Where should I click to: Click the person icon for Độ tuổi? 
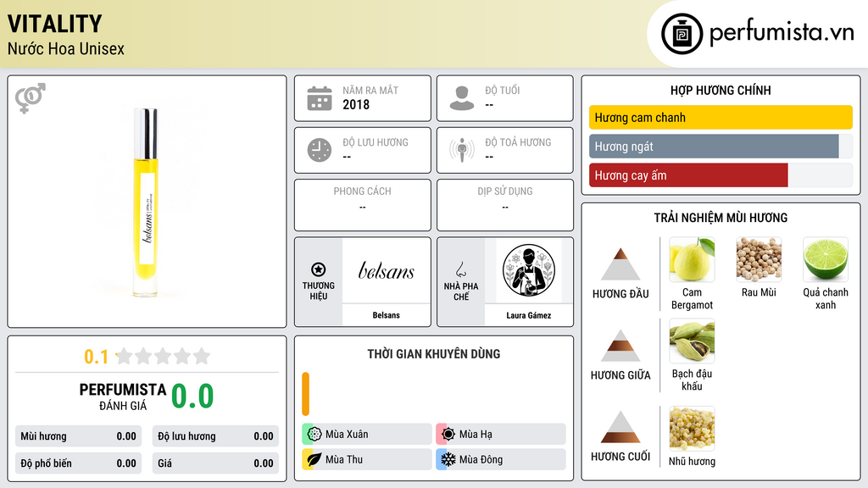pos(462,98)
